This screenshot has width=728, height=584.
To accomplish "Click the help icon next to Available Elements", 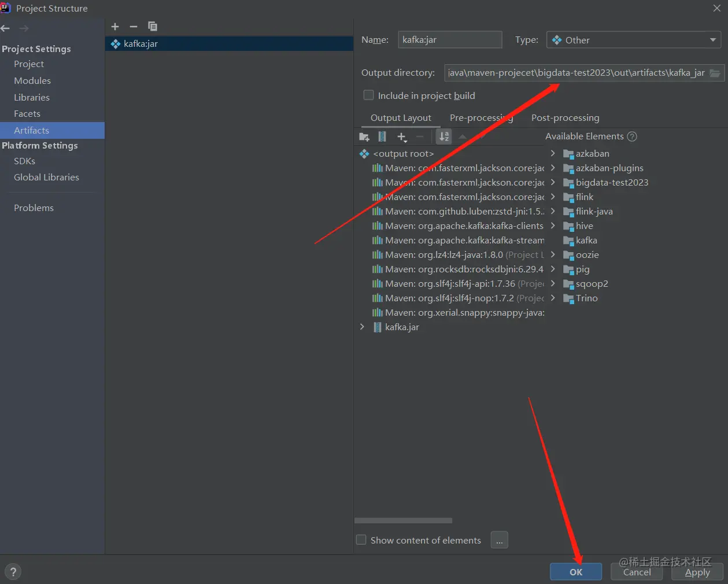I will 632,136.
